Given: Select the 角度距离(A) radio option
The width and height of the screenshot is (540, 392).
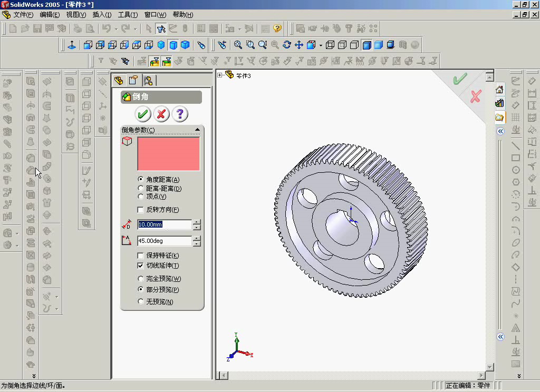Looking at the screenshot, I should point(140,179).
